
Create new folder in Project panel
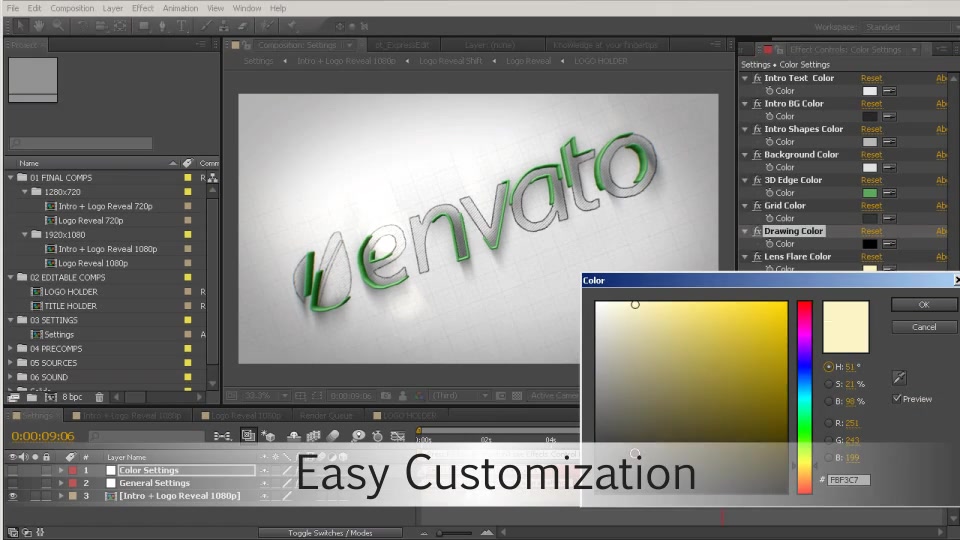(32, 397)
